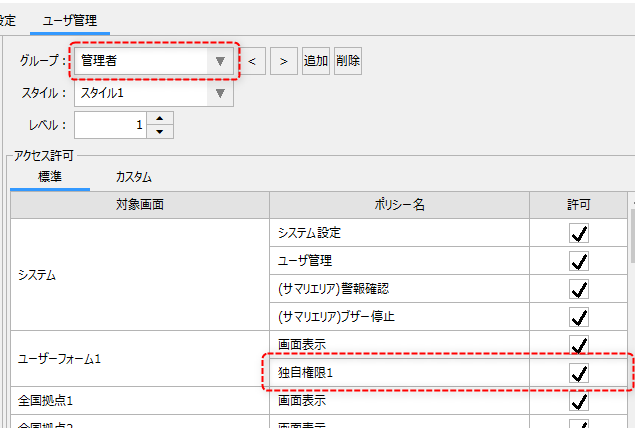Select the ユーザーフォーム1 row cell

[140, 358]
